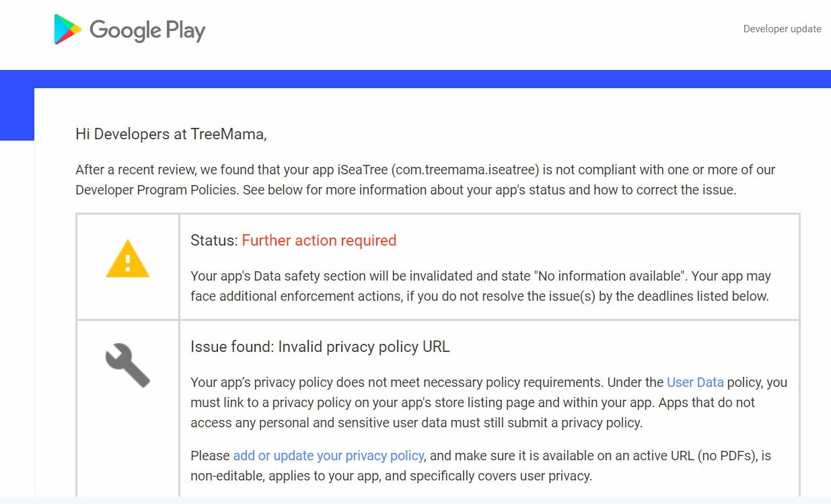Click the "Status:" label text
This screenshot has width=831, height=504.
pyautogui.click(x=214, y=240)
